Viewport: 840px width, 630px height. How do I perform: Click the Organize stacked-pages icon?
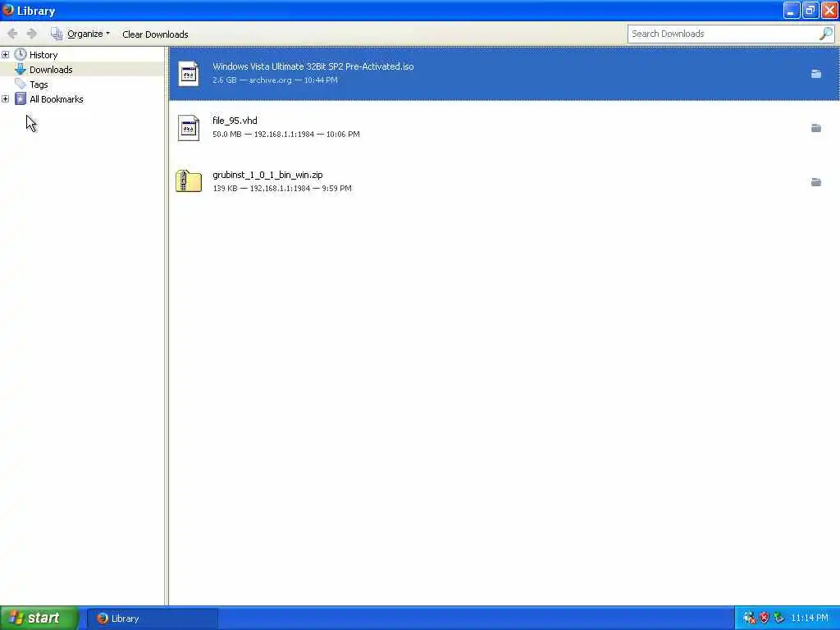point(57,34)
